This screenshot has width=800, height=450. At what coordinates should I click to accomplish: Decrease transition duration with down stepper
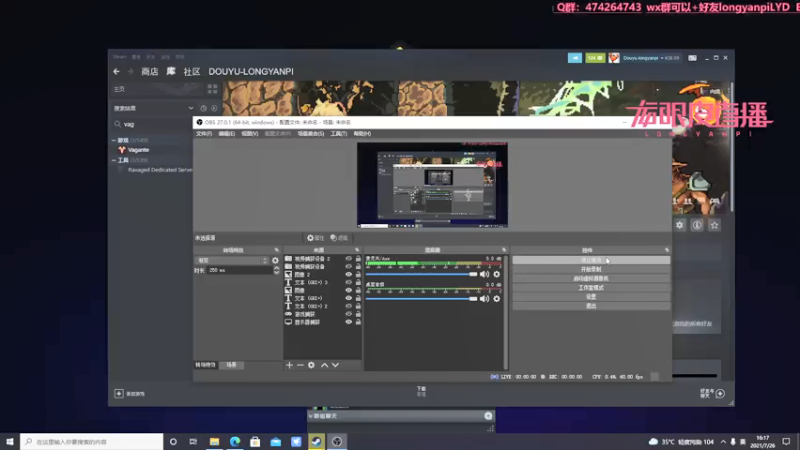(277, 272)
